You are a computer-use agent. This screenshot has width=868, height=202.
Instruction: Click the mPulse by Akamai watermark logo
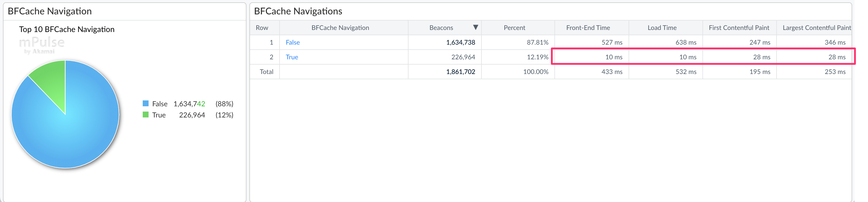41,45
